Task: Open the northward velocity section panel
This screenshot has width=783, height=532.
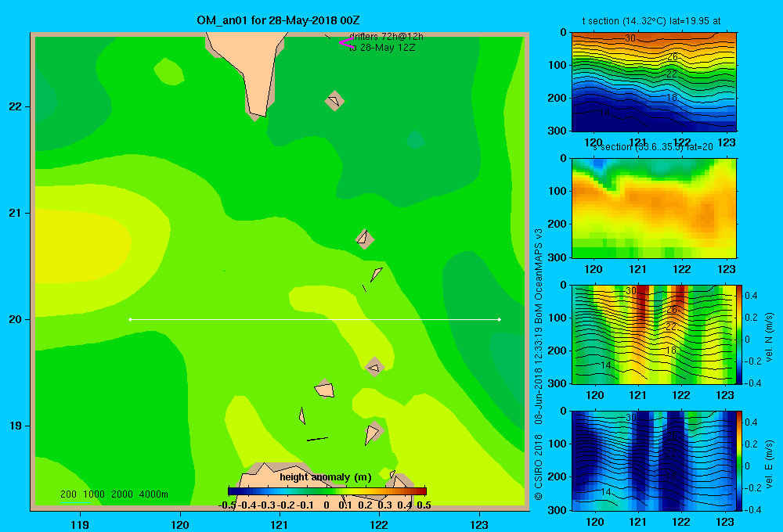Action: pyautogui.click(x=654, y=334)
